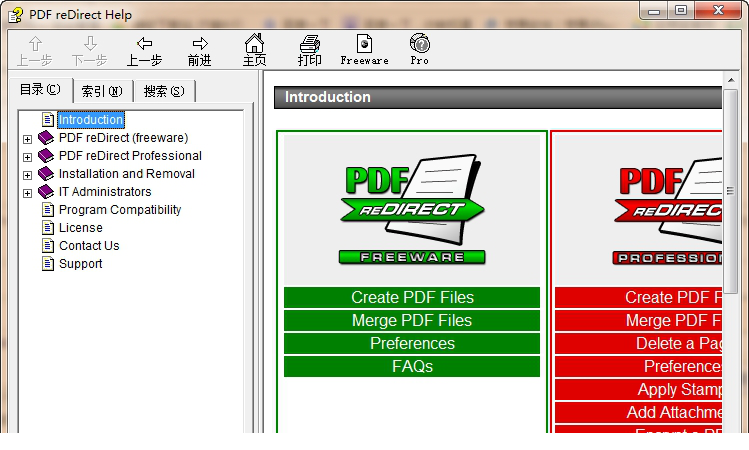Go back using the left-arrow 上一步 button
This screenshot has width=749, height=450.
tap(144, 51)
